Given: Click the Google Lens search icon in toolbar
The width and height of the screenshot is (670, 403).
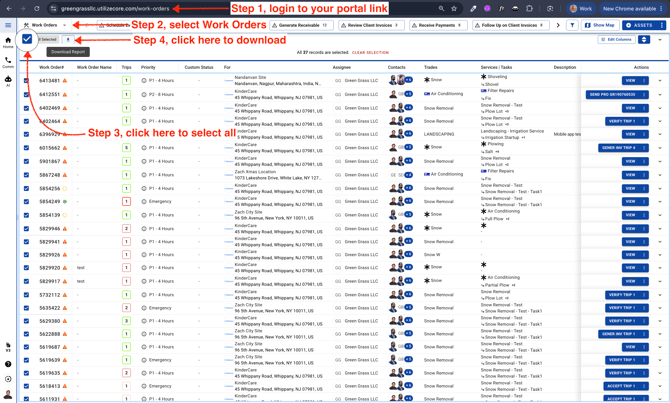Looking at the screenshot, I should click(550, 9).
